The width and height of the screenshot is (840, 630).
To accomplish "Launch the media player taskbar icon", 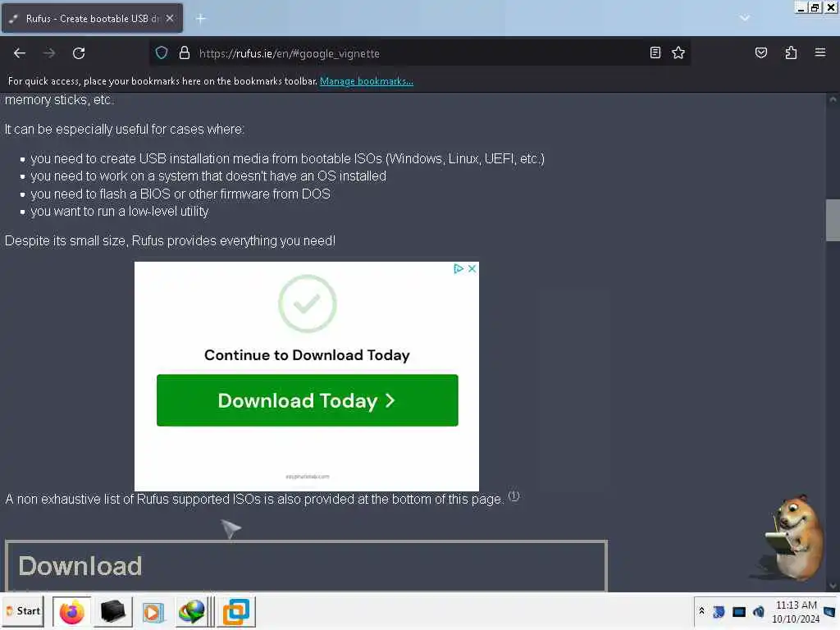I will [x=153, y=612].
